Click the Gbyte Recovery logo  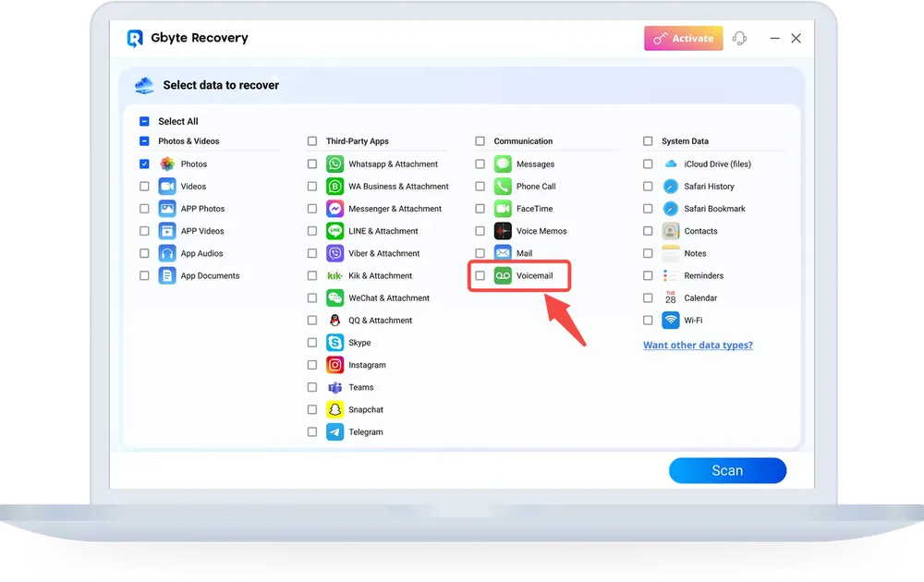click(135, 38)
